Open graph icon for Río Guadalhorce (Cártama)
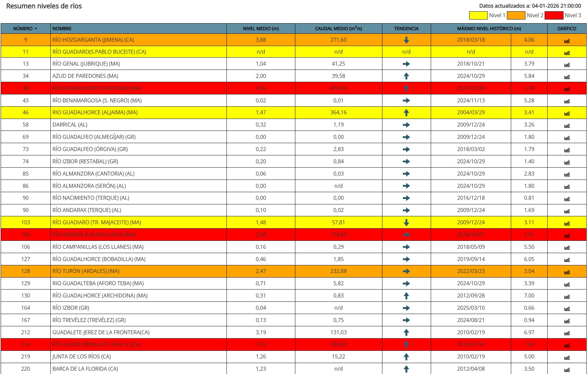 tap(567, 89)
